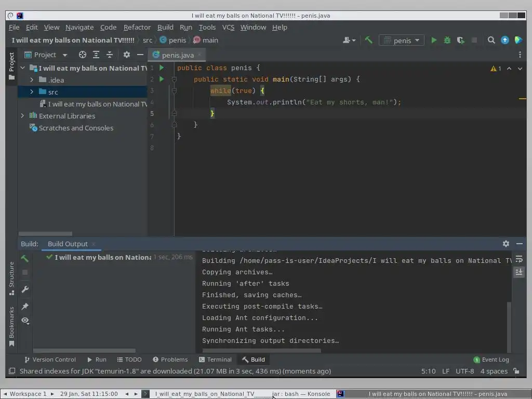Click the wrench icon in the Build panel
Viewport: 532px width, 399px height.
point(25,289)
